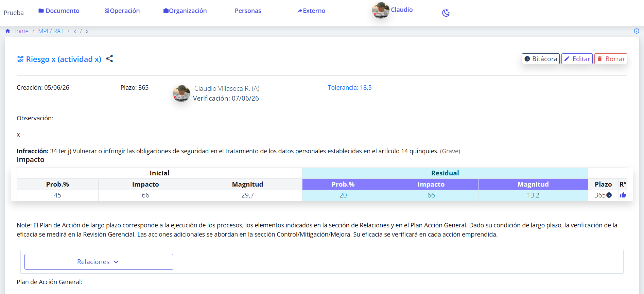This screenshot has width=644, height=294.
Task: Open the Bitácora log
Action: coord(541,59)
